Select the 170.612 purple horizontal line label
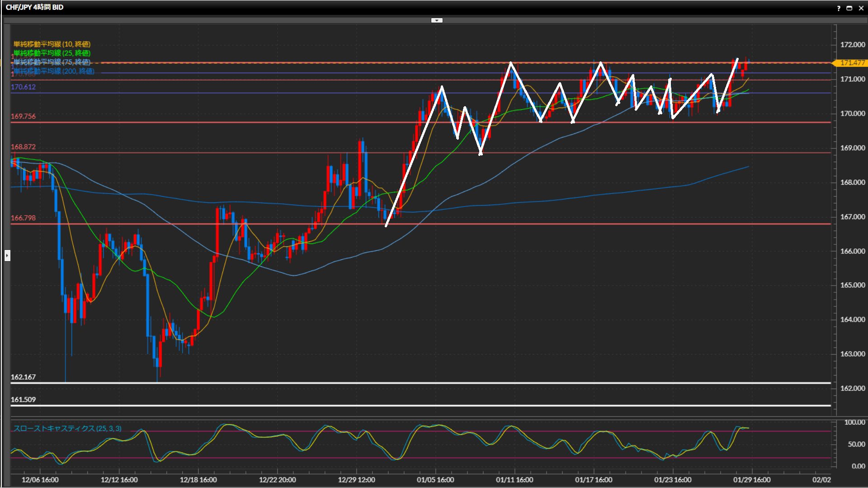The width and height of the screenshot is (868, 488). [23, 87]
